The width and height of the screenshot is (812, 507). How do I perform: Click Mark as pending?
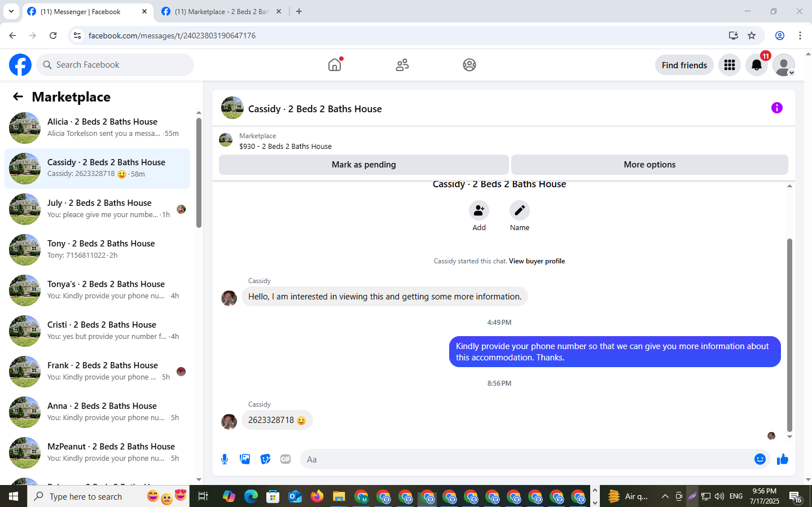(364, 165)
